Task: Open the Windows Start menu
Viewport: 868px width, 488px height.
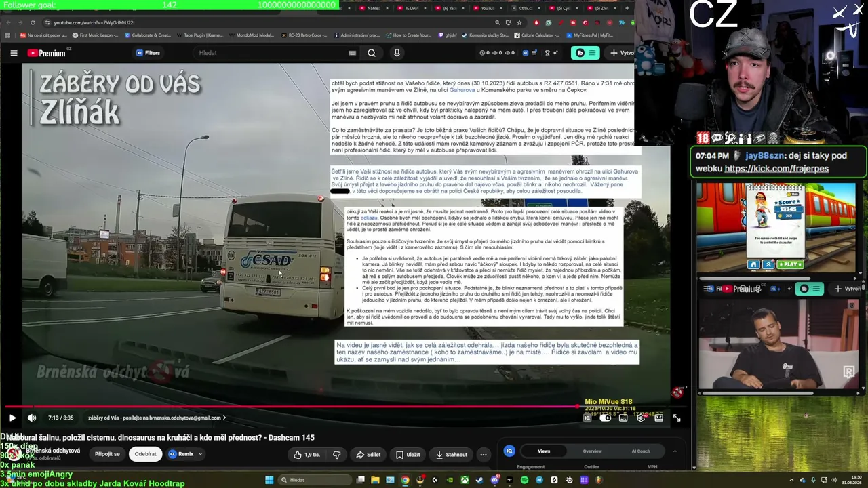Action: click(x=269, y=480)
